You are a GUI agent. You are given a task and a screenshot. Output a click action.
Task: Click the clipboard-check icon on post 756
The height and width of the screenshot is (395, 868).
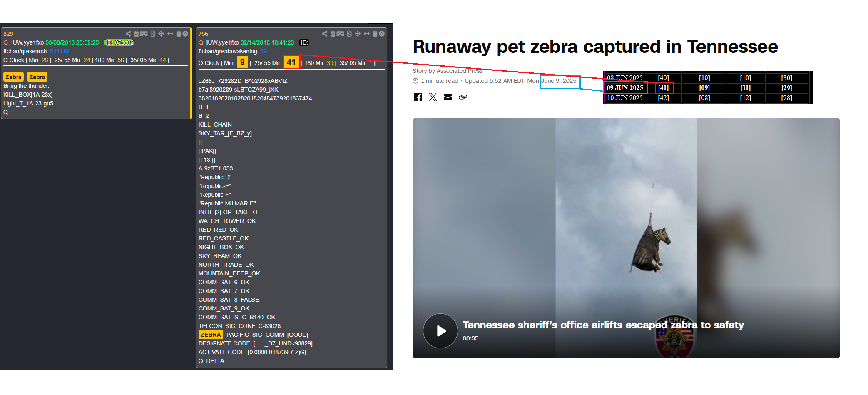coord(333,34)
